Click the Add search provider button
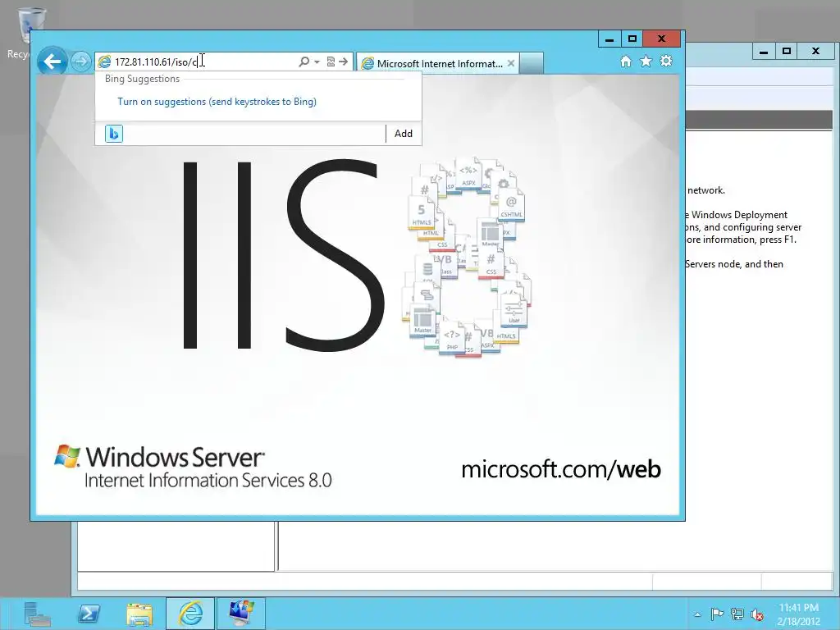This screenshot has width=840, height=630. [404, 134]
